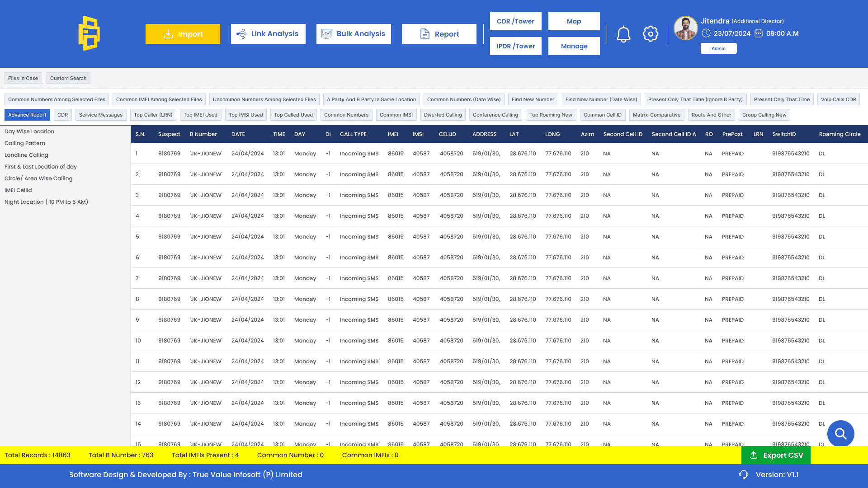Click the B Number column header
The width and height of the screenshot is (868, 488).
pyautogui.click(x=203, y=134)
